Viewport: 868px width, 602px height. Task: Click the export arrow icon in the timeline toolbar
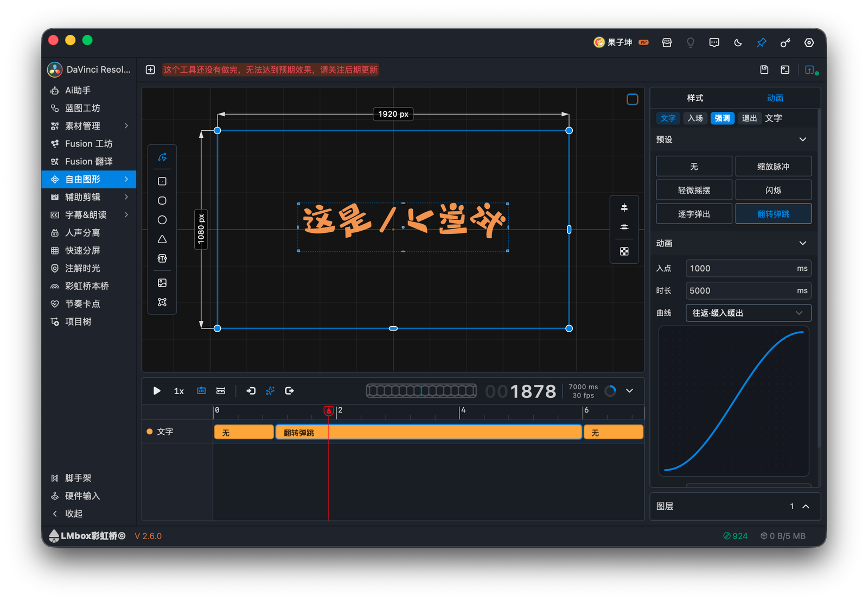pyautogui.click(x=289, y=391)
